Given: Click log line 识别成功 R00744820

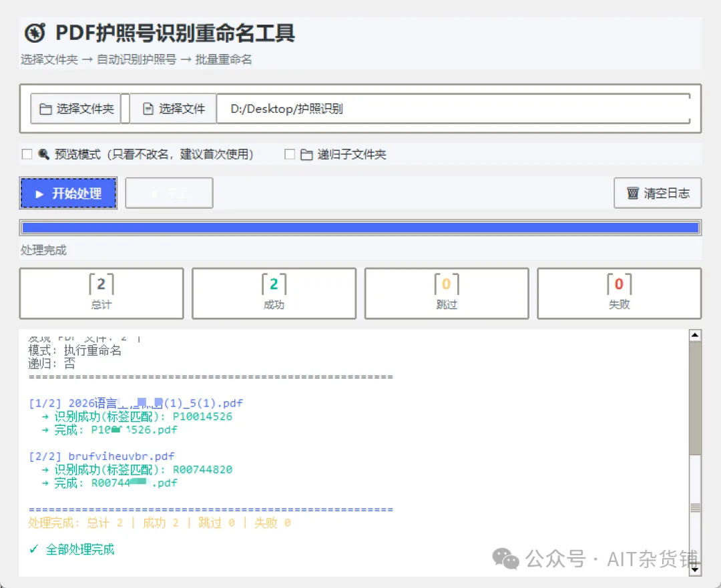Looking at the screenshot, I should [x=137, y=469].
